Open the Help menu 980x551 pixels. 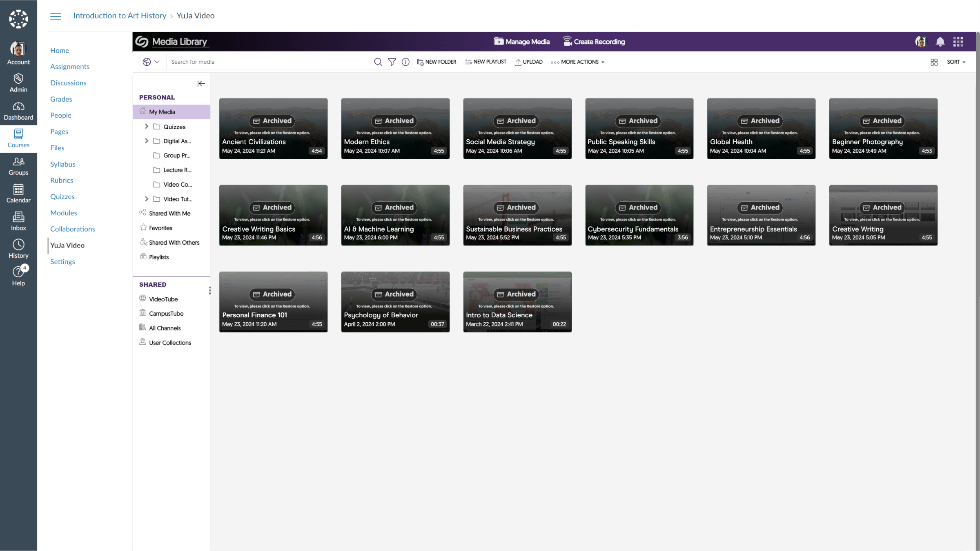point(18,277)
